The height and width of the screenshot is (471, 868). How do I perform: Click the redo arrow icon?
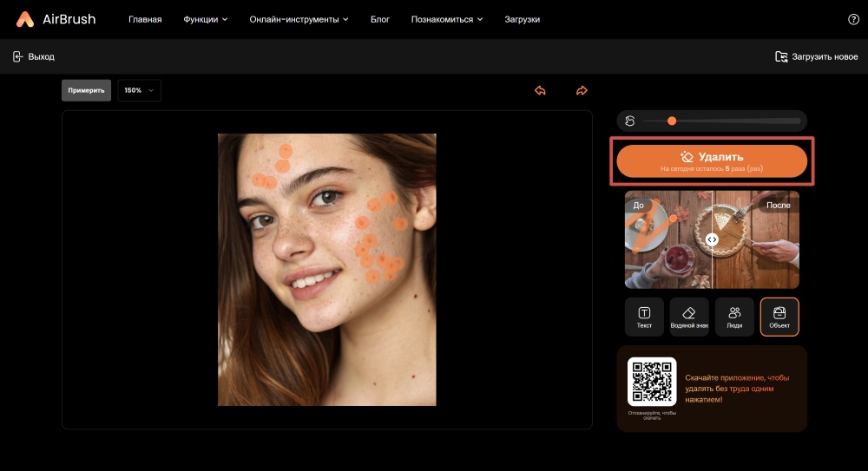coord(582,90)
